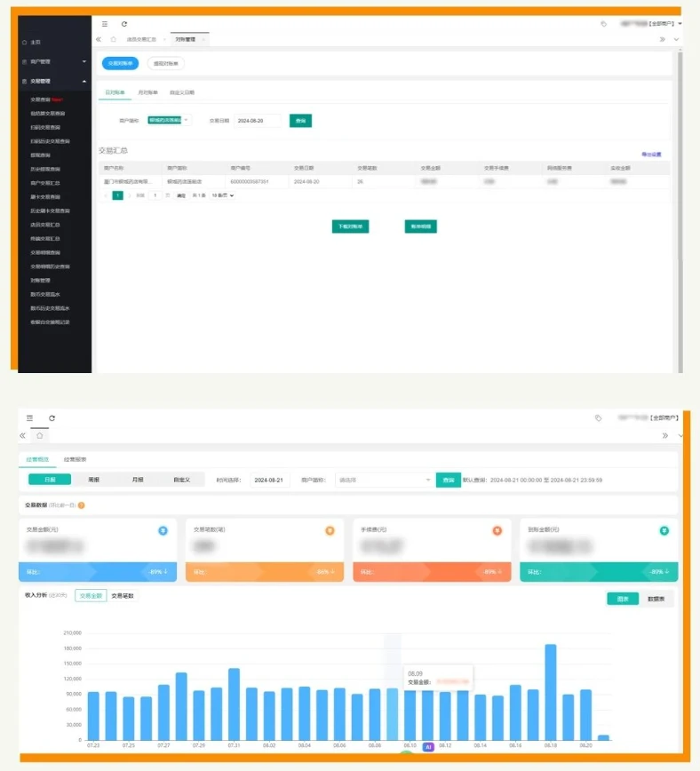Open 对账管理 in the sidebar menu
The width and height of the screenshot is (700, 771).
coord(40,281)
